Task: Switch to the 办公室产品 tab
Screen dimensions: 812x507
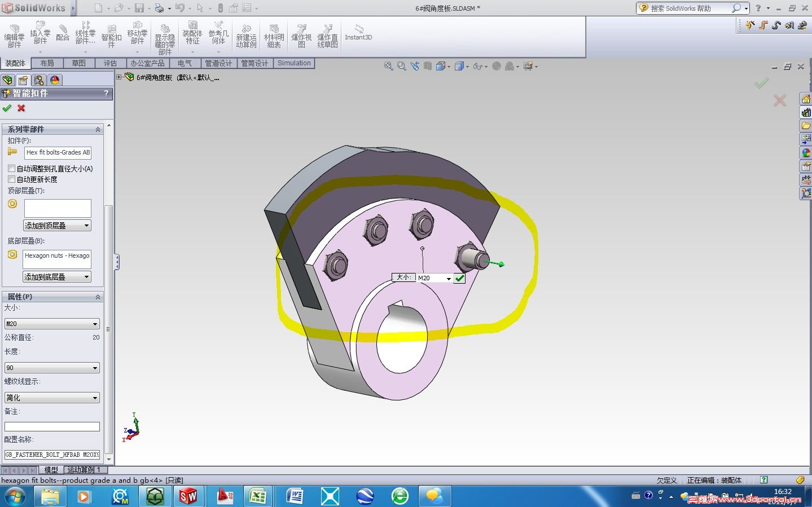Action: tap(147, 63)
